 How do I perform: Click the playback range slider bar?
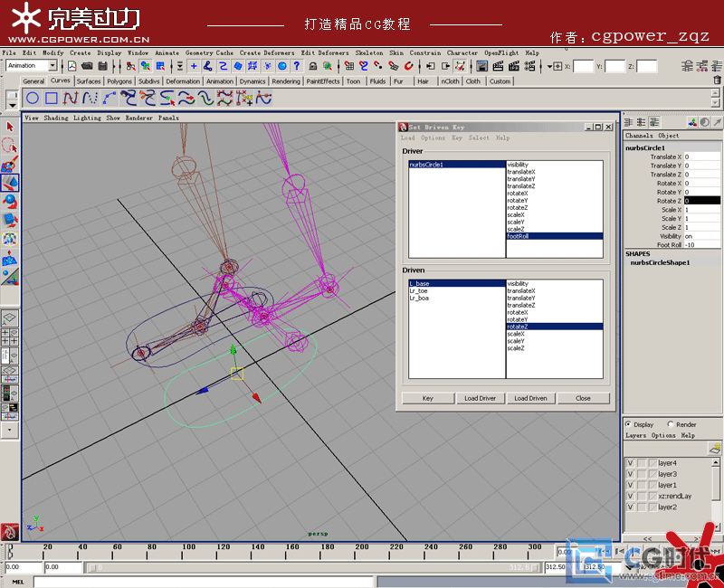point(312,567)
